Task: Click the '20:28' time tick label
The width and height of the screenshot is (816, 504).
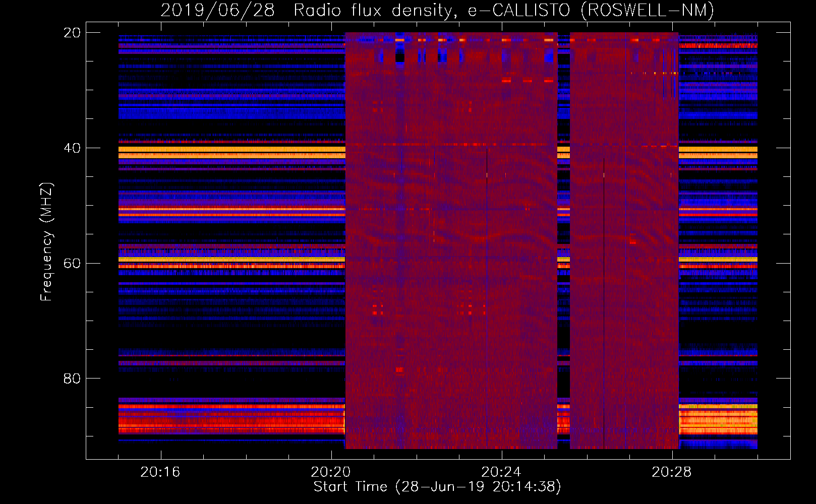Action: point(671,472)
